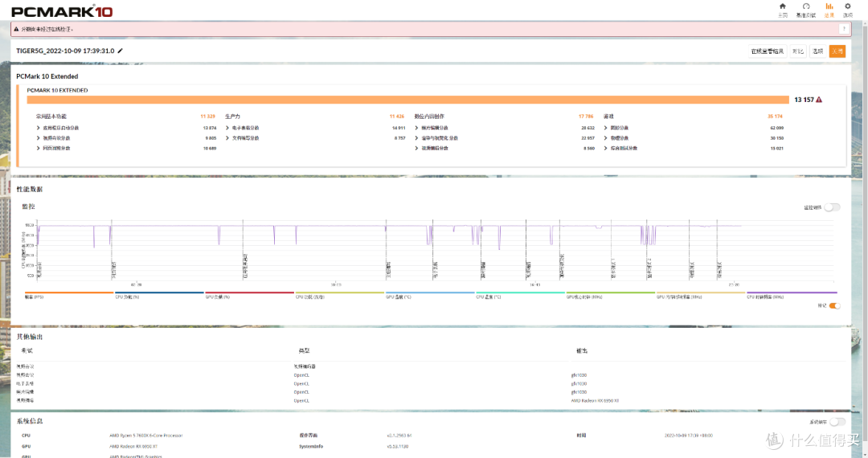Open the Benchmarks (基准测试) page icon
868x458 pixels.
tap(806, 6)
